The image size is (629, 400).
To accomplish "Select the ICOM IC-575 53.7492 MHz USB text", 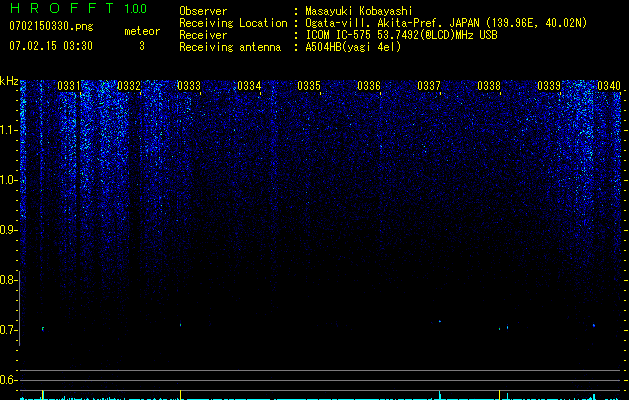I will click(401, 35).
